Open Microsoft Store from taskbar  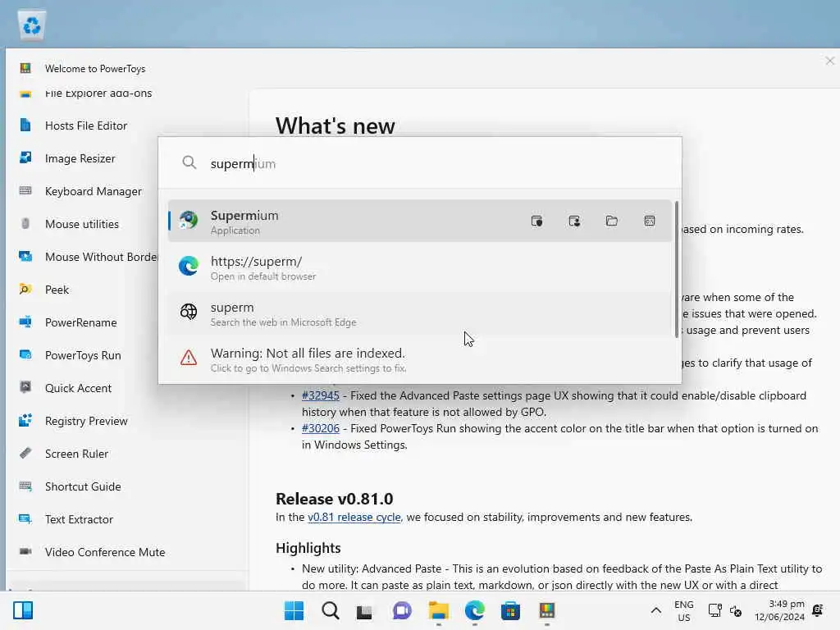click(510, 610)
